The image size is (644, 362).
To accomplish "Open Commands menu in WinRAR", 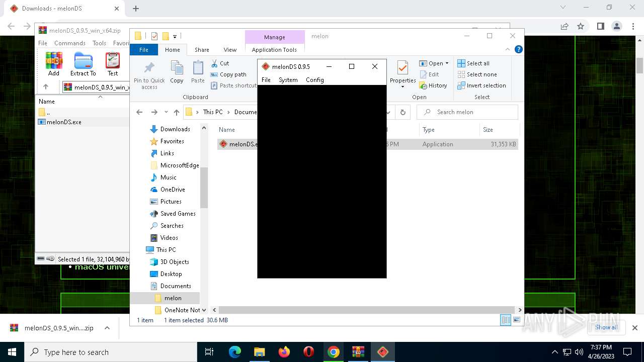I will pyautogui.click(x=70, y=43).
